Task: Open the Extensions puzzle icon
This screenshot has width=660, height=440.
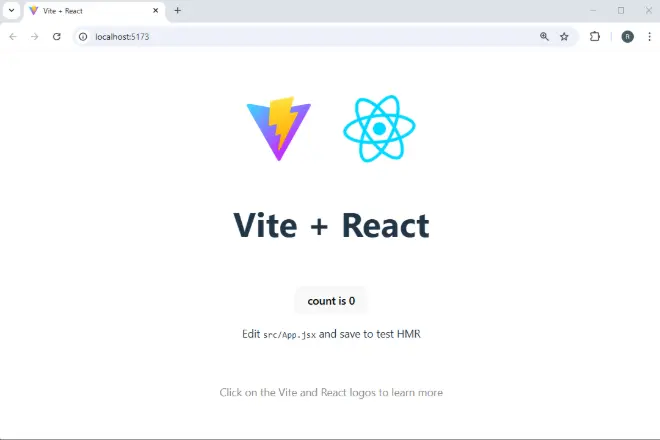Action: click(x=595, y=37)
